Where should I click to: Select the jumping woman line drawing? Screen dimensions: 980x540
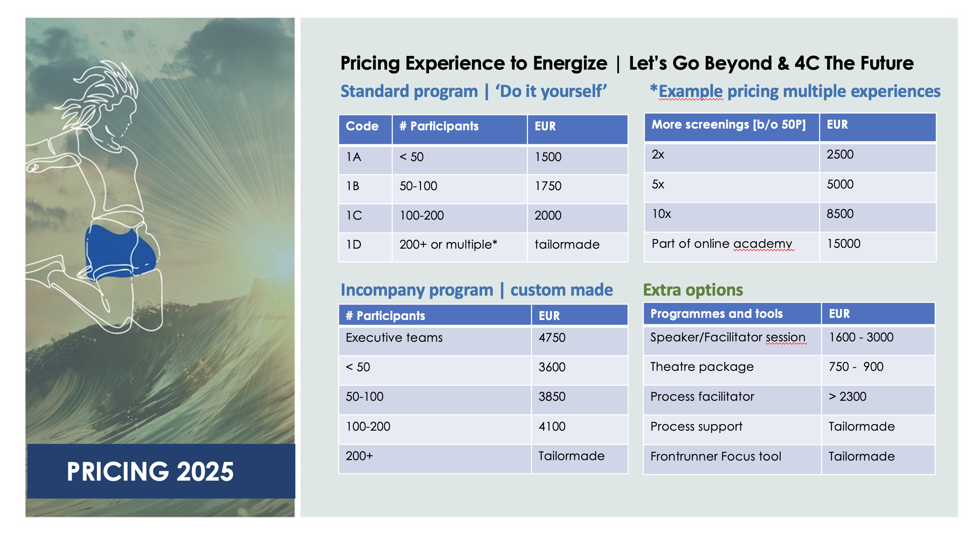95,197
